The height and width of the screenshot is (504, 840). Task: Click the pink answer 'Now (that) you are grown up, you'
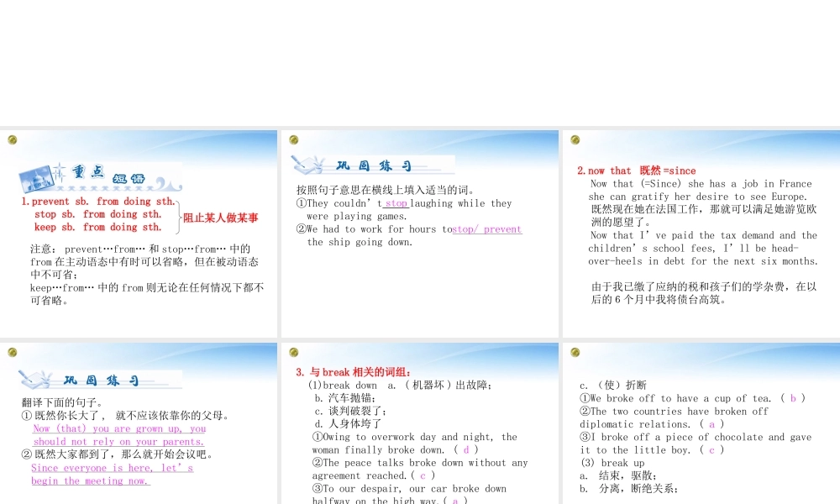(x=119, y=429)
